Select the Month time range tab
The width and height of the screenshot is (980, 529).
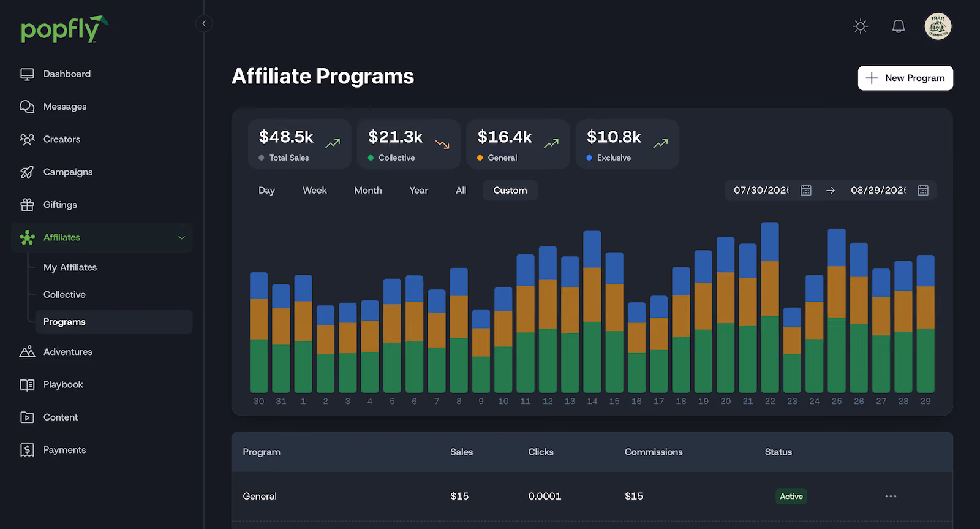pyautogui.click(x=367, y=190)
